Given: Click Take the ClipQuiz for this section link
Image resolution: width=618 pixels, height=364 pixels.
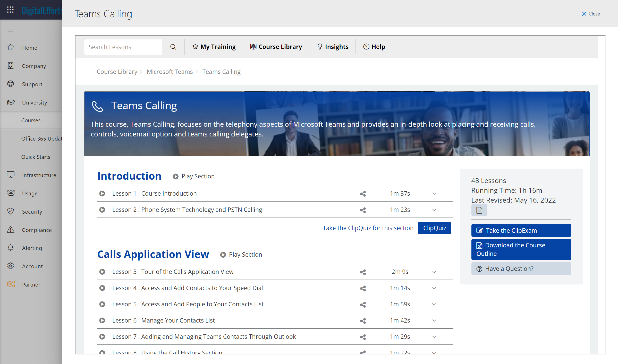Looking at the screenshot, I should [368, 228].
